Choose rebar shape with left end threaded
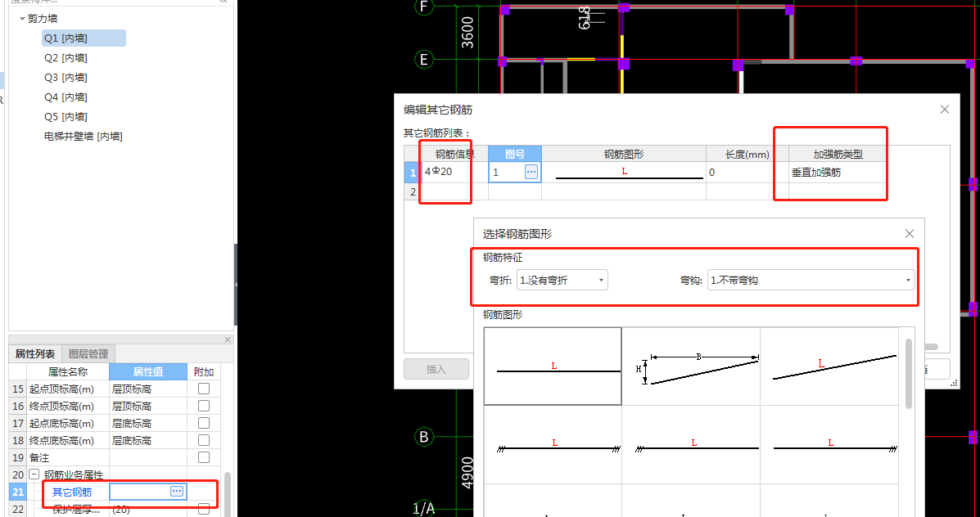 tap(691, 444)
